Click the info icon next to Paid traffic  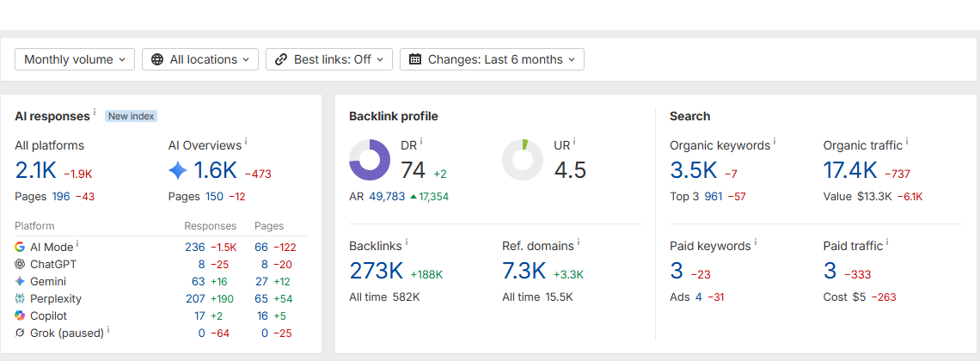point(887,242)
